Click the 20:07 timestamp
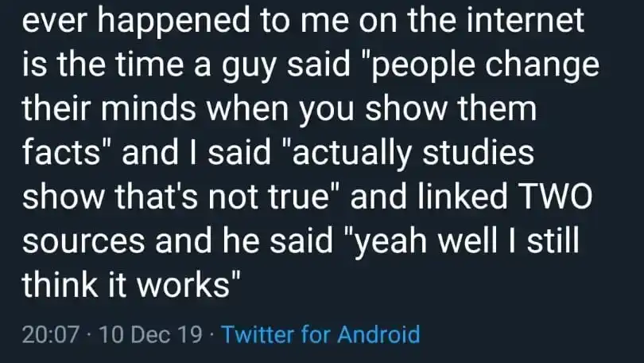Image resolution: width=644 pixels, height=363 pixels. [50, 334]
